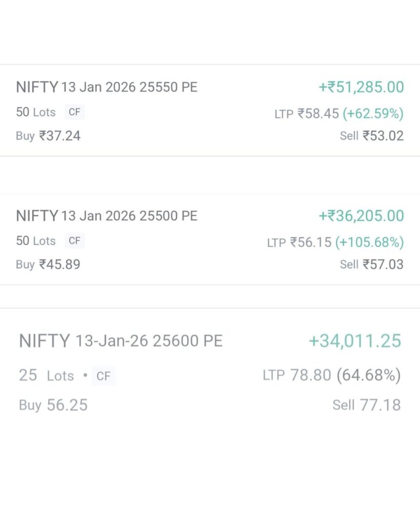Viewport: 420px width, 525px height.
Task: Tap the Sell ₹57.03 price
Action: click(x=371, y=265)
